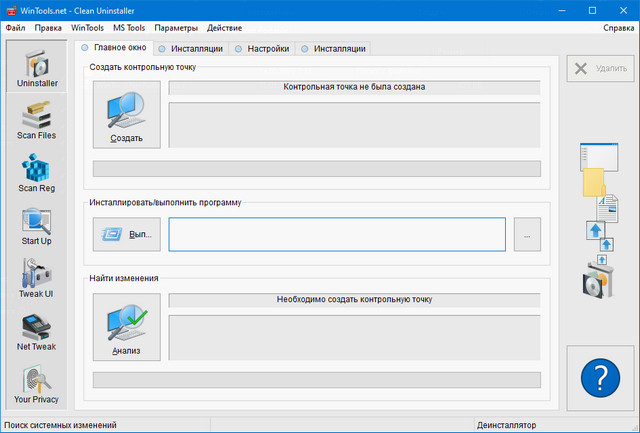640x433 pixels.
Task: Switch to the Настройки tab
Action: click(261, 48)
